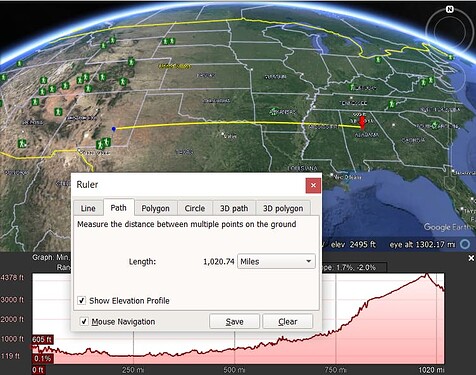The width and height of the screenshot is (476, 375).
Task: Click the blue path start point marker
Action: point(114,129)
